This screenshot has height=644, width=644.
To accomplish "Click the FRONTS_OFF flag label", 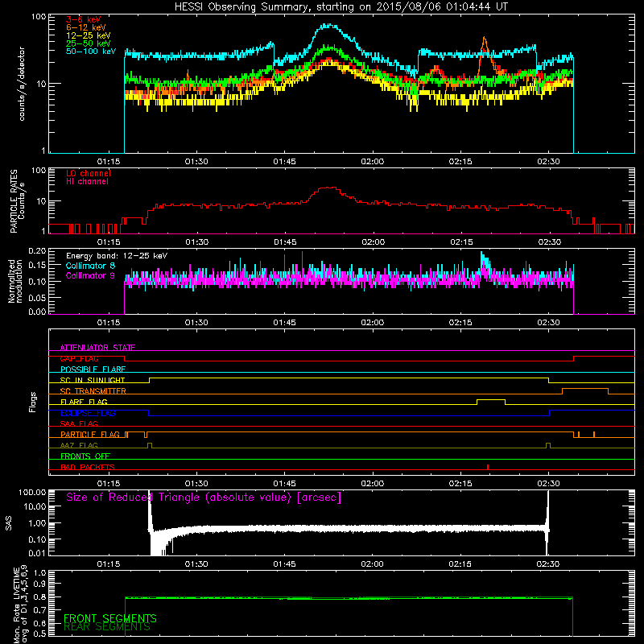I will coord(85,456).
